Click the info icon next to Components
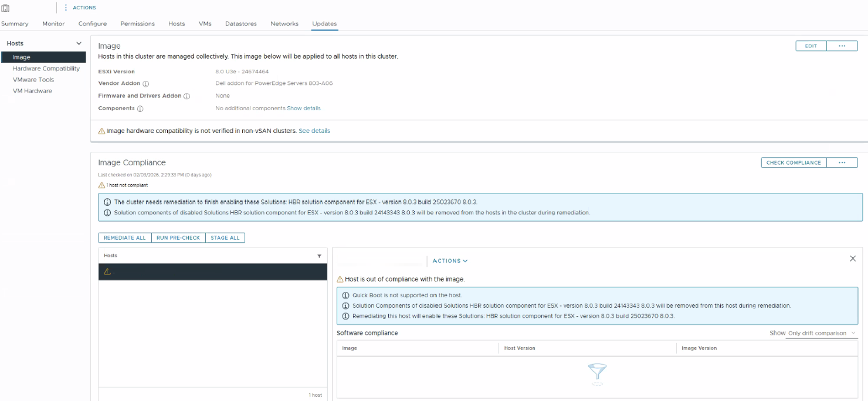The image size is (868, 401). point(140,108)
